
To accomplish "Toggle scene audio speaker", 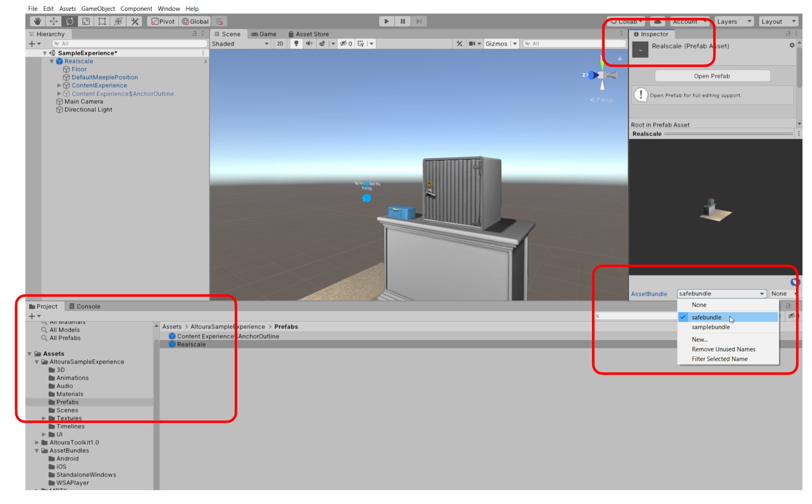I will [x=309, y=44].
